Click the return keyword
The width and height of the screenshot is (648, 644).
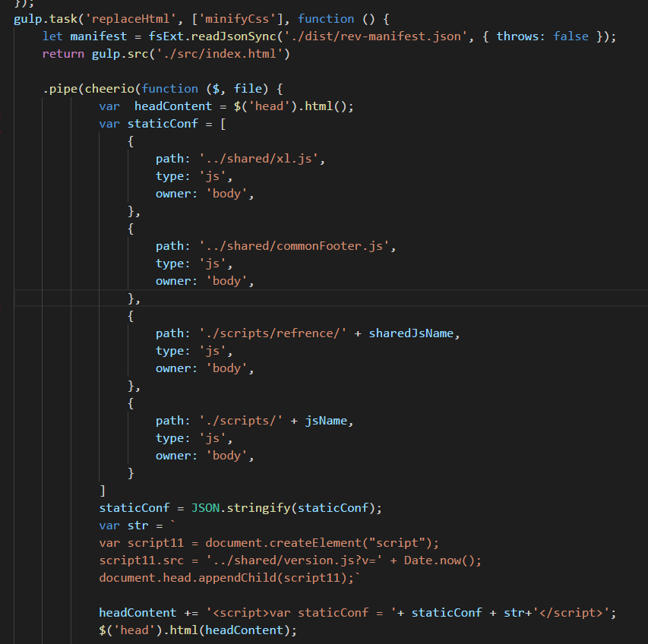click(63, 54)
